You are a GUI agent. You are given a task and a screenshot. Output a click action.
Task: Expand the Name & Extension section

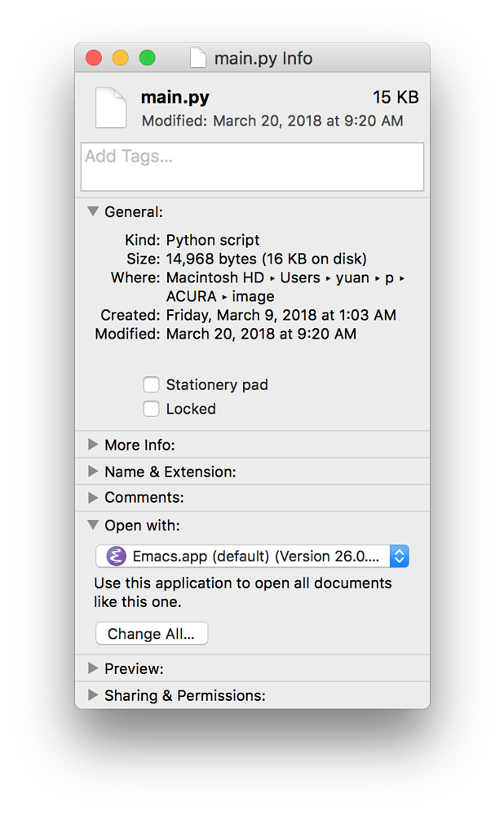click(92, 472)
